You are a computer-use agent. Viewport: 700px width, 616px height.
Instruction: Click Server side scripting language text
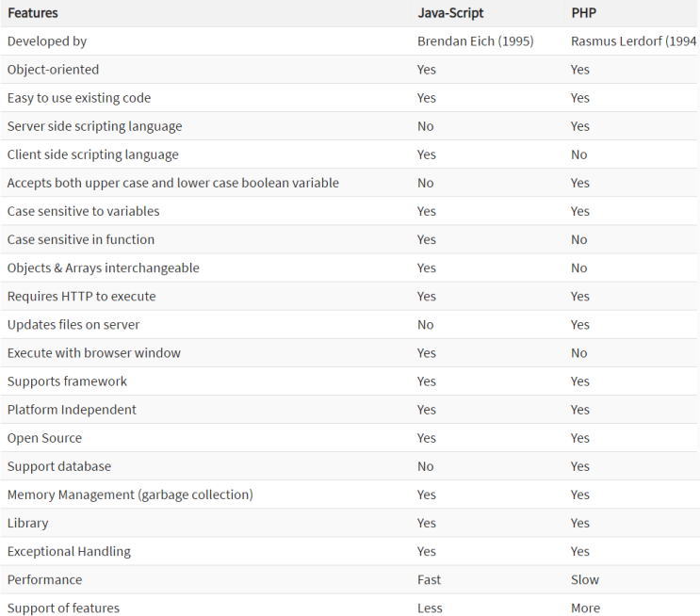94,126
